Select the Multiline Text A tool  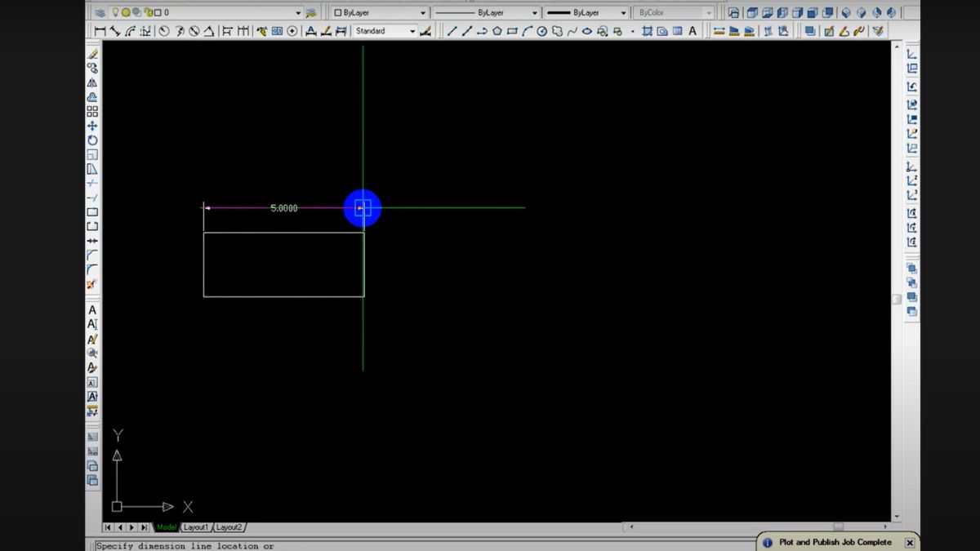point(693,31)
